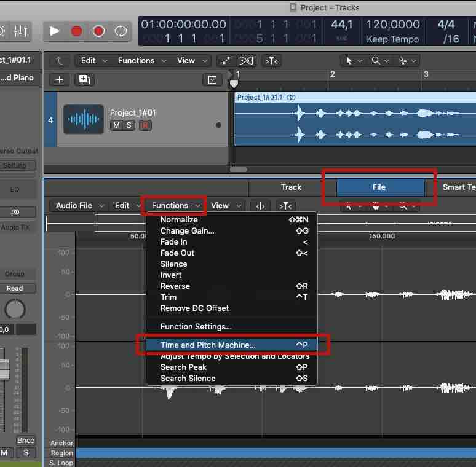Open the Audio File menu
This screenshot has height=467, width=476.
pos(79,206)
